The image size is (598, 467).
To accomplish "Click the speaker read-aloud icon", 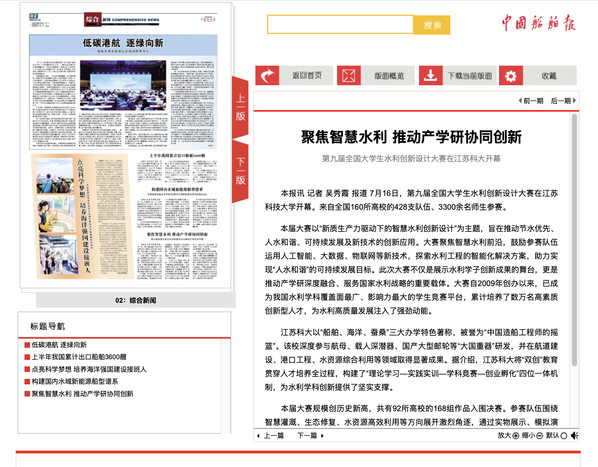I will 574,435.
